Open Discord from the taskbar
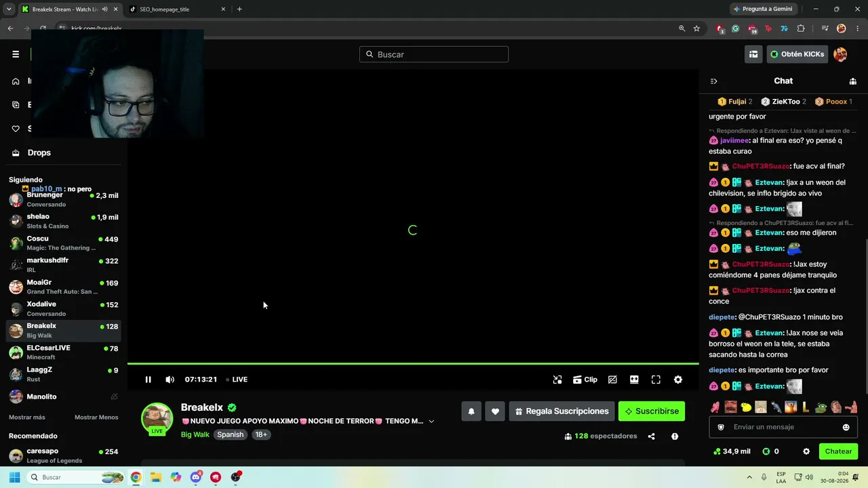The image size is (868, 488). click(196, 477)
